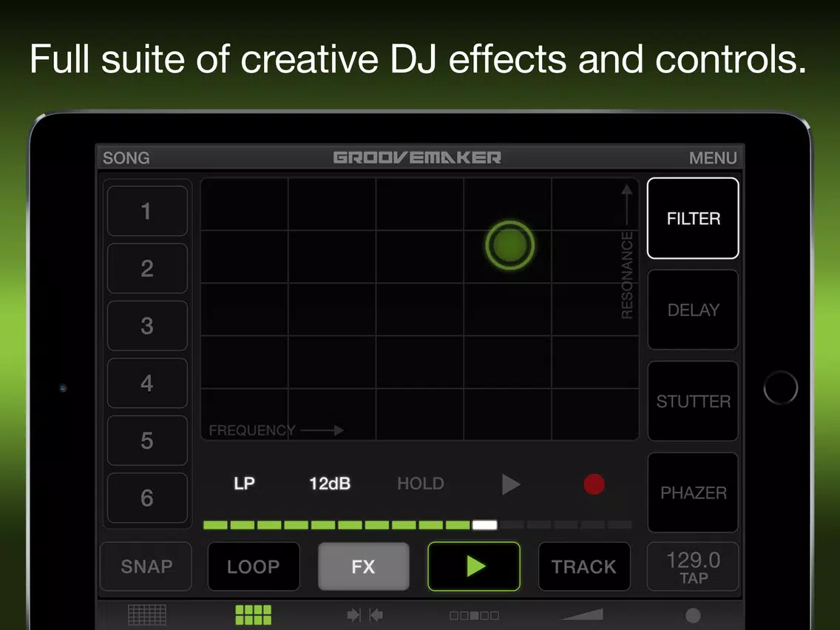Viewport: 840px width, 630px height.
Task: Select the green pads view icon
Action: tap(254, 615)
